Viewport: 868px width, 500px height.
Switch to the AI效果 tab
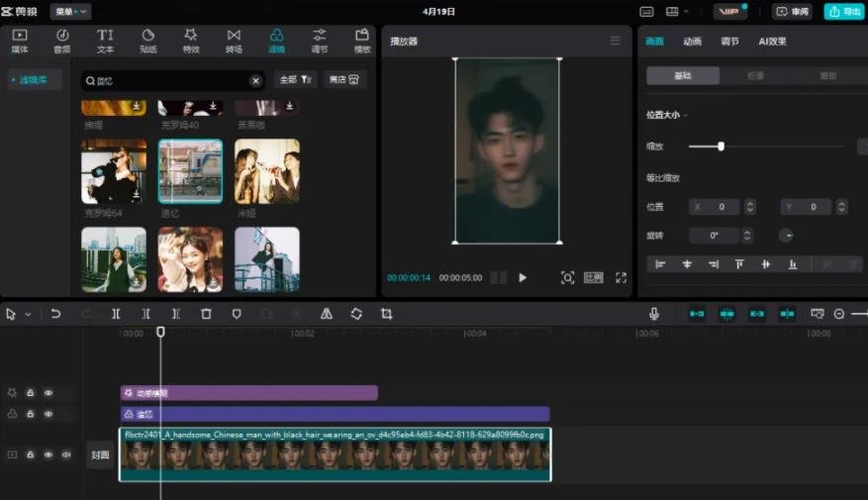click(x=772, y=42)
